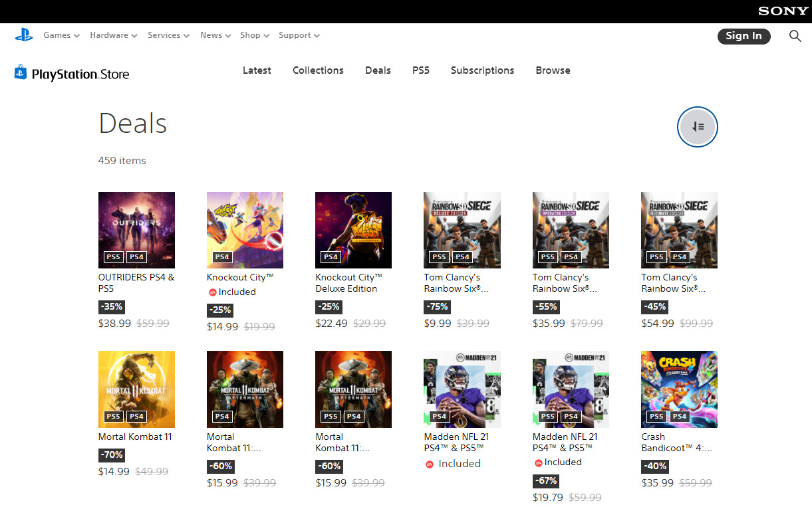
Task: Click the sort and filter icon button
Action: pos(697,126)
